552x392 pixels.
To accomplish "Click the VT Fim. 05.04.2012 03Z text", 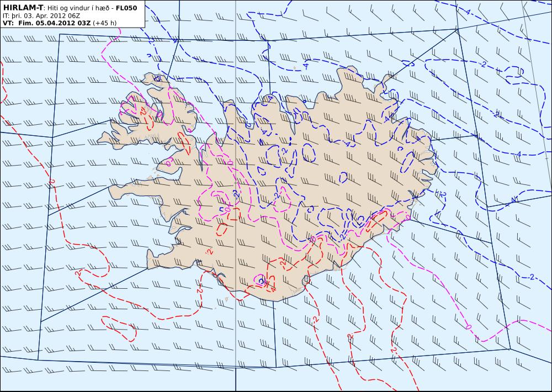I will pos(46,23).
